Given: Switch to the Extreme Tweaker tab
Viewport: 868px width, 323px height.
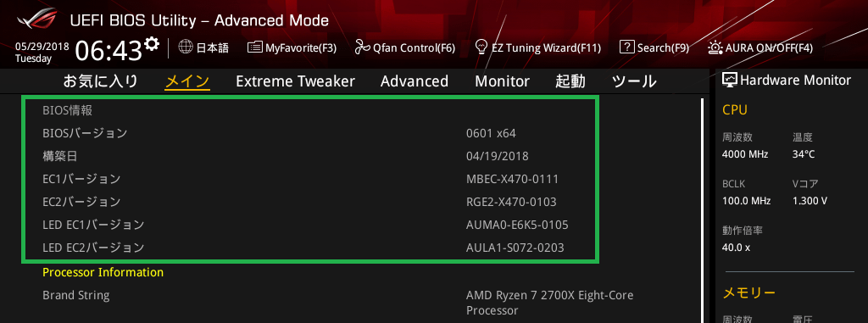Looking at the screenshot, I should pos(295,81).
